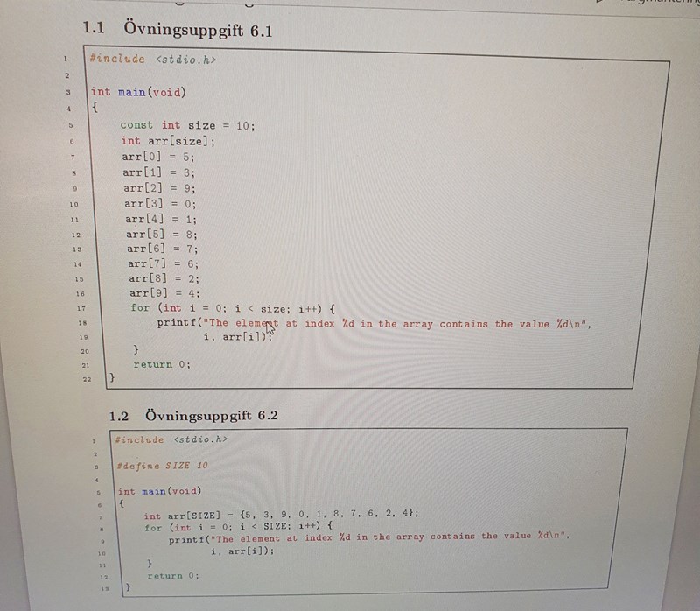Image resolution: width=700 pixels, height=611 pixels.
Task: Click the #include <stdio.h> line in first listing
Action: click(152, 60)
